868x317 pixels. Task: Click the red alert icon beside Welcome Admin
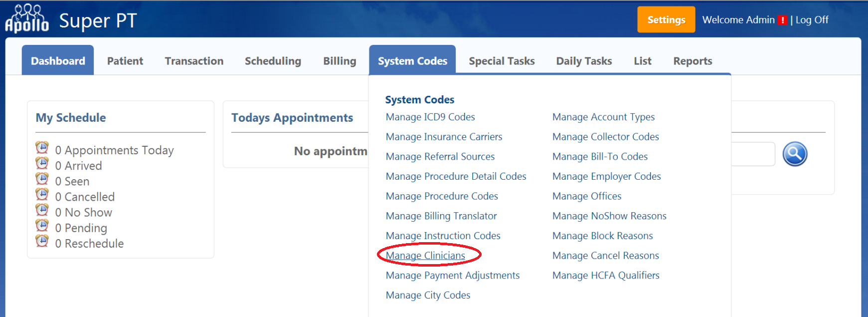coord(782,20)
